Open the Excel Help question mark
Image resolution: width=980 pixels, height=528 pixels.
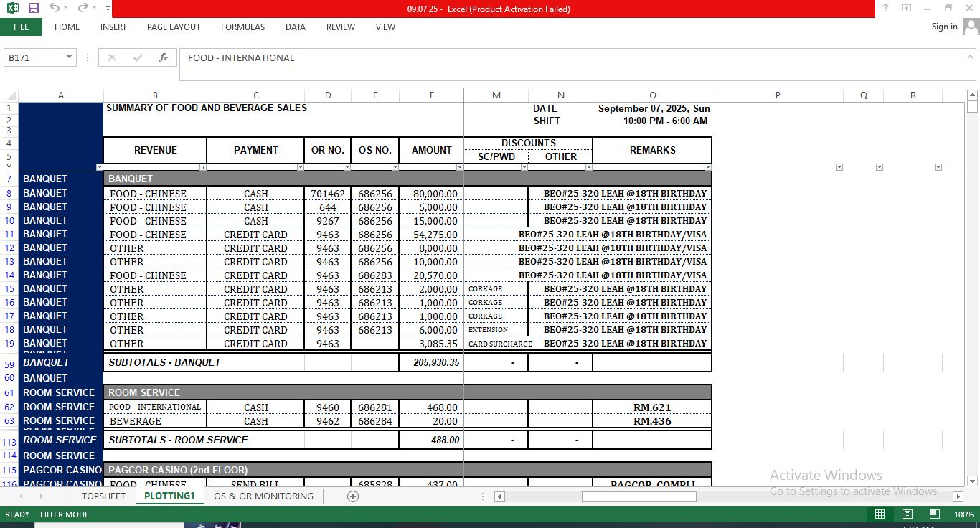(885, 8)
